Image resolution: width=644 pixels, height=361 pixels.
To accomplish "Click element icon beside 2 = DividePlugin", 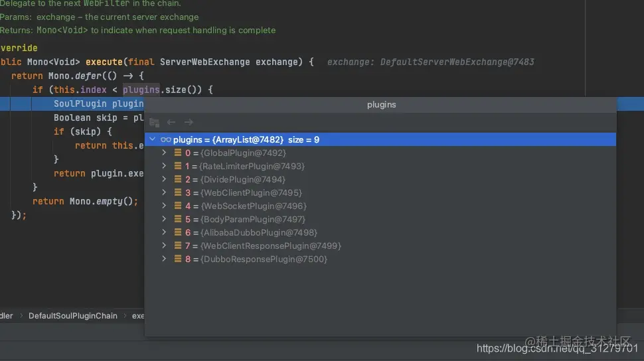I will (178, 179).
